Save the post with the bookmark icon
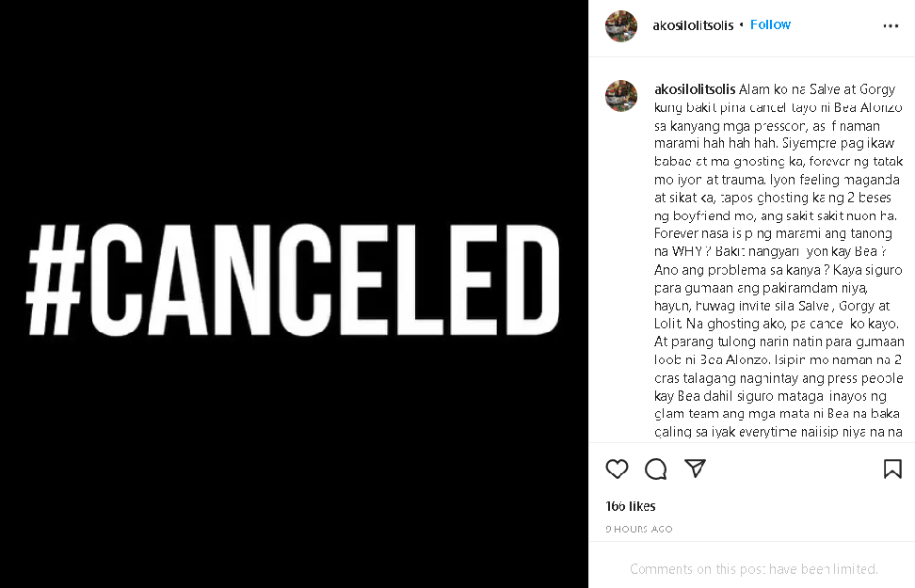Screen dimensions: 915x588 click(x=891, y=469)
